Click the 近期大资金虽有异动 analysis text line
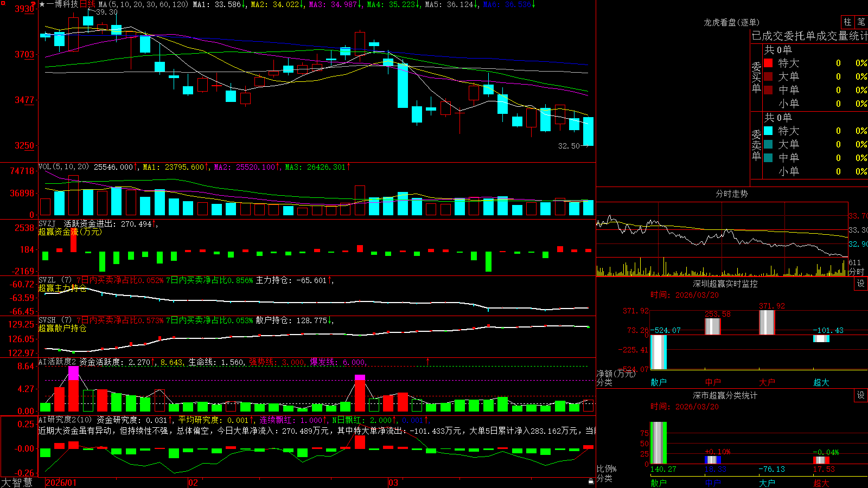 317,431
